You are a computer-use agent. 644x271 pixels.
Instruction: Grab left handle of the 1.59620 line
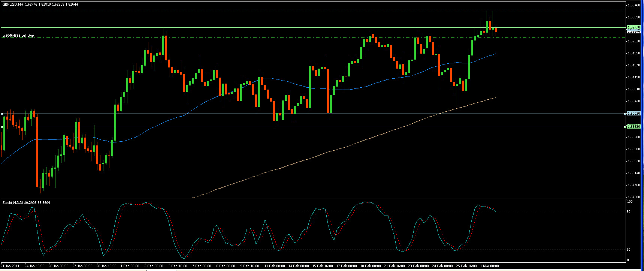click(x=2, y=127)
